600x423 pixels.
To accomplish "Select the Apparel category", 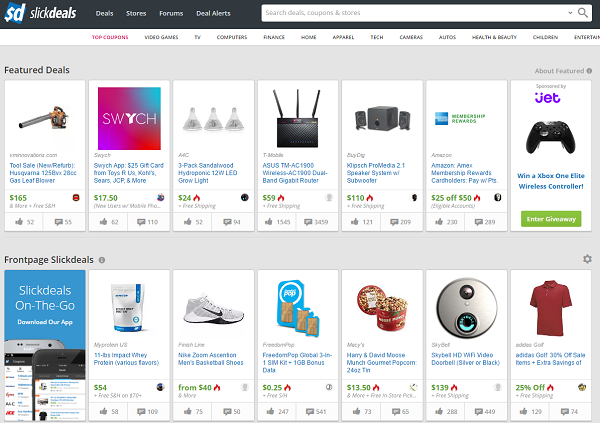I will click(x=343, y=37).
